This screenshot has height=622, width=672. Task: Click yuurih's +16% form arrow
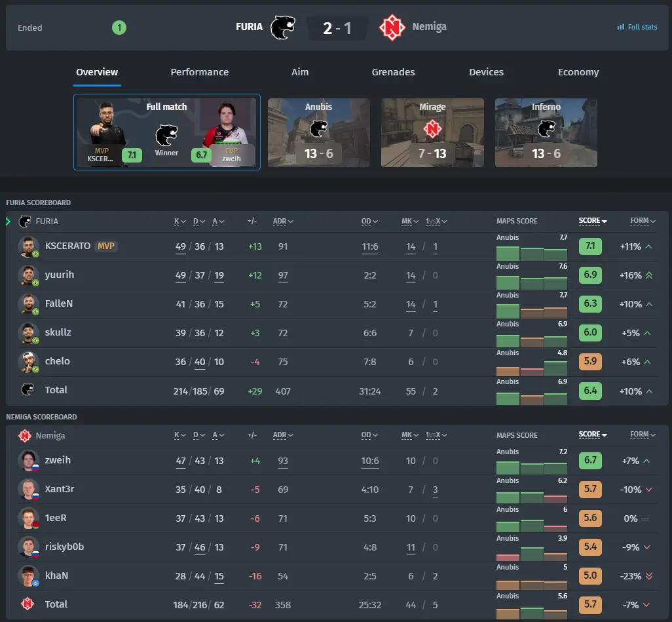(649, 275)
